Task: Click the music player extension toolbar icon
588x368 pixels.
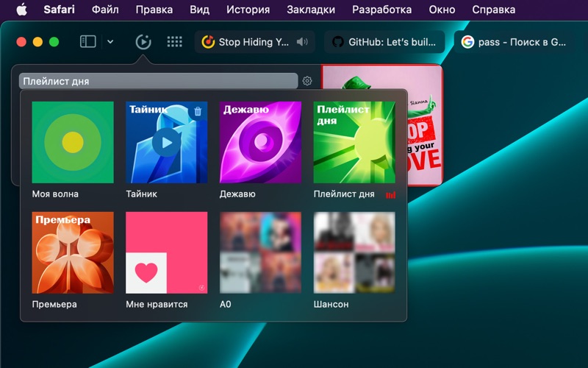Action: click(143, 42)
